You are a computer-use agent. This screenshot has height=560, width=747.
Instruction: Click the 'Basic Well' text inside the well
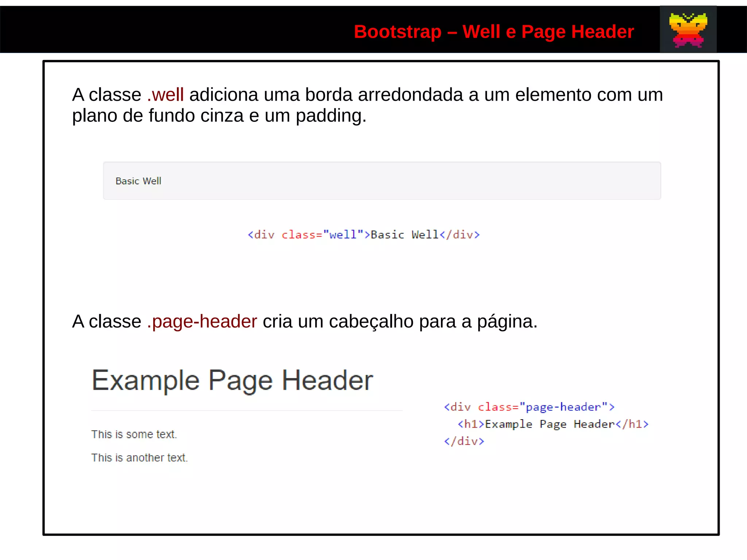138,181
